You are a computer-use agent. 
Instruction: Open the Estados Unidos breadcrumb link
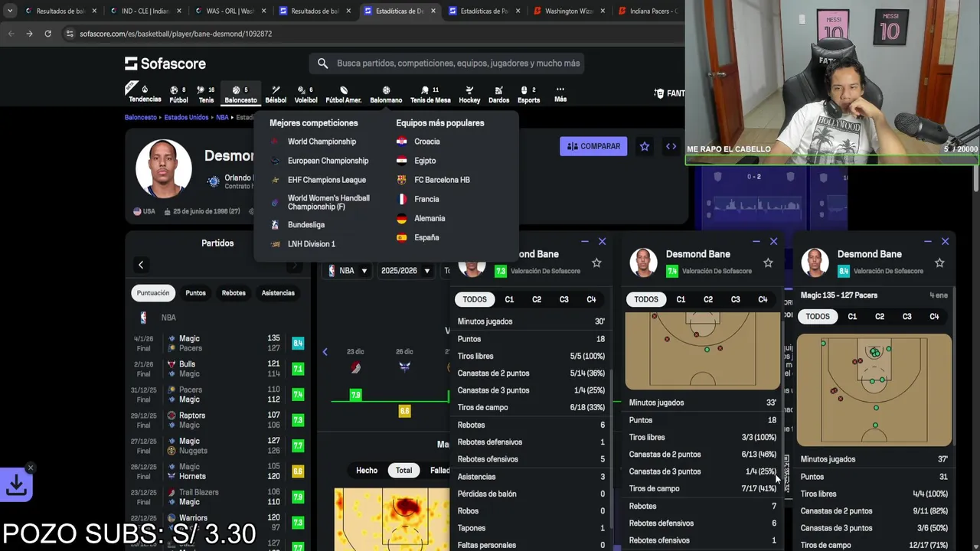point(186,118)
